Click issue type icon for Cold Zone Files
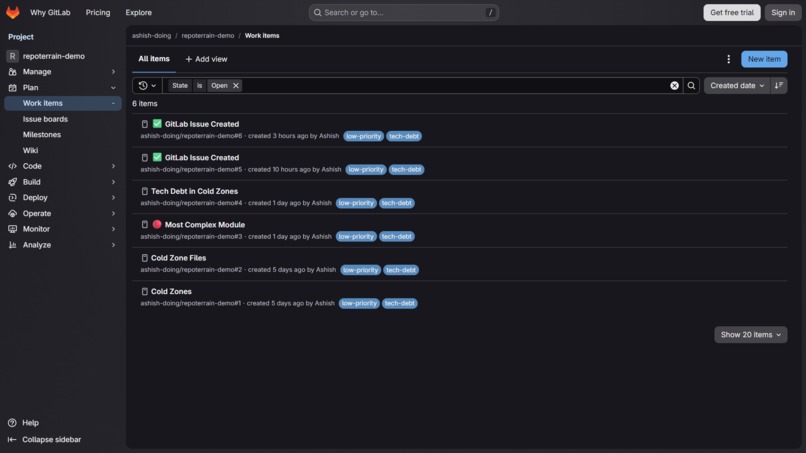The width and height of the screenshot is (806, 453). (x=144, y=258)
